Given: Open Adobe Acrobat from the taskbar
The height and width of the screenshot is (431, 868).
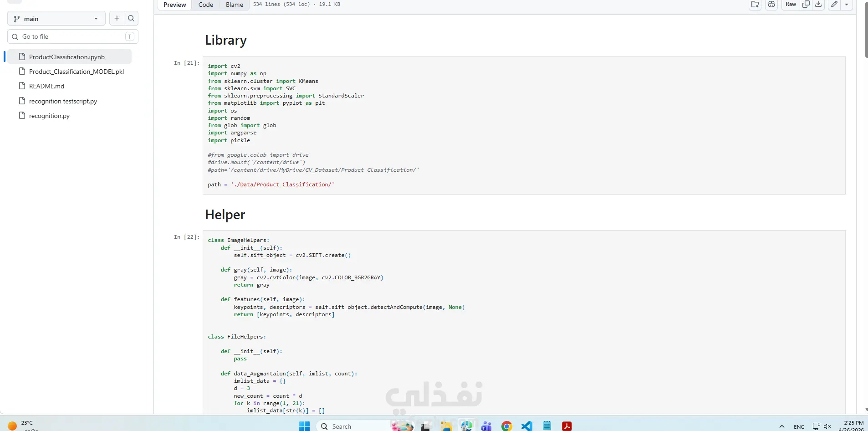Looking at the screenshot, I should click(567, 426).
